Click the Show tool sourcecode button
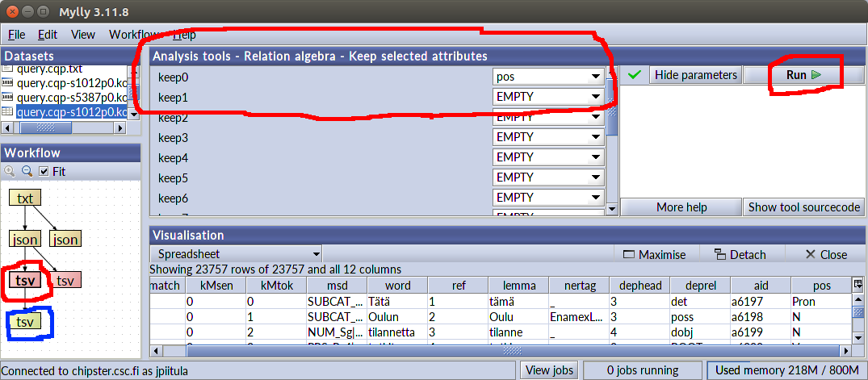Image resolution: width=868 pixels, height=380 pixels. tap(803, 207)
